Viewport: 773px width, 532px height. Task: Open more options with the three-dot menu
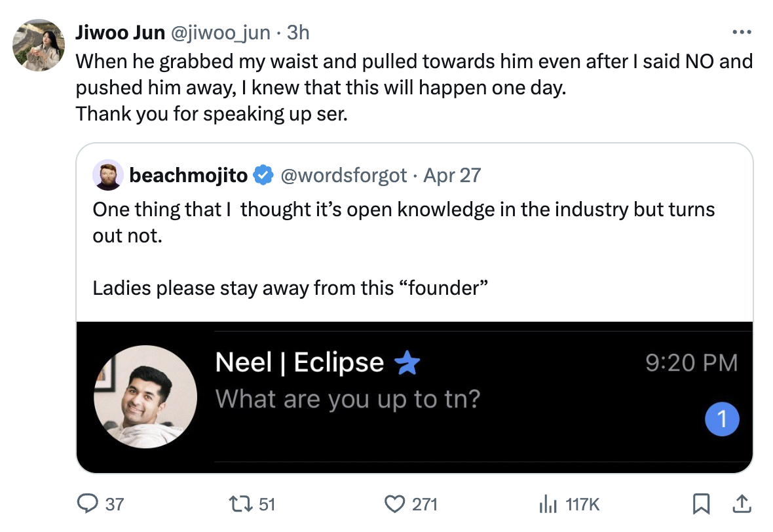coord(742,31)
